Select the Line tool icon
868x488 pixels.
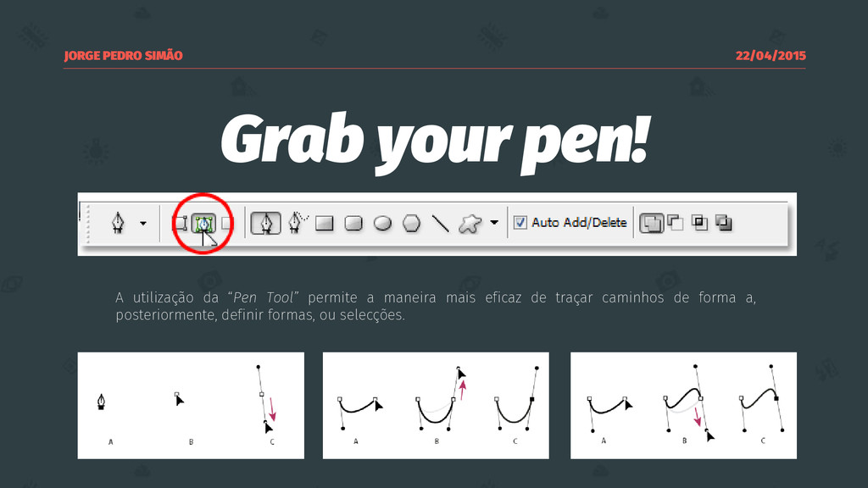[x=441, y=224]
